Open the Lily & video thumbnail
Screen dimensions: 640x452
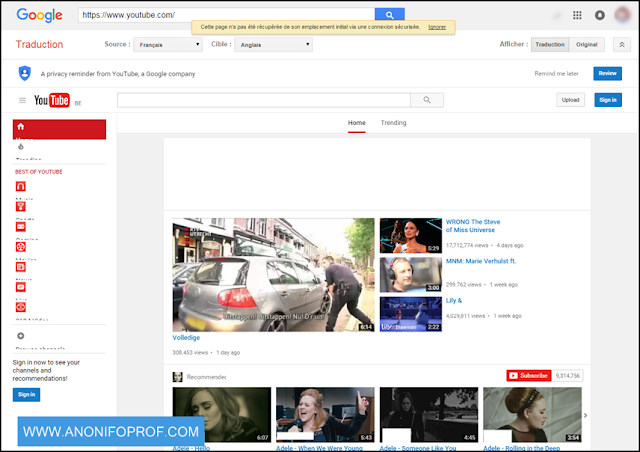(x=411, y=314)
